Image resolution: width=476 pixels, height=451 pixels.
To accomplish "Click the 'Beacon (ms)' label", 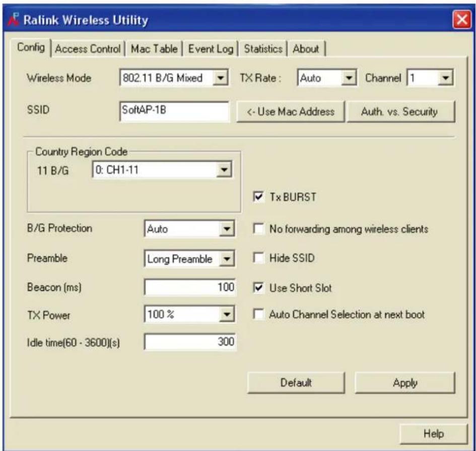I will point(54,287).
